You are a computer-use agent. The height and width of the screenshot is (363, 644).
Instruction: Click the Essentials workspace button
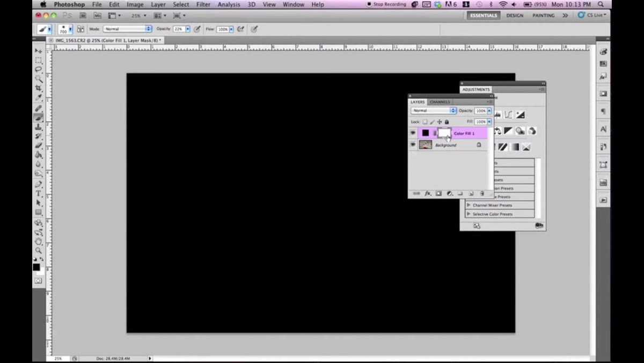click(484, 16)
